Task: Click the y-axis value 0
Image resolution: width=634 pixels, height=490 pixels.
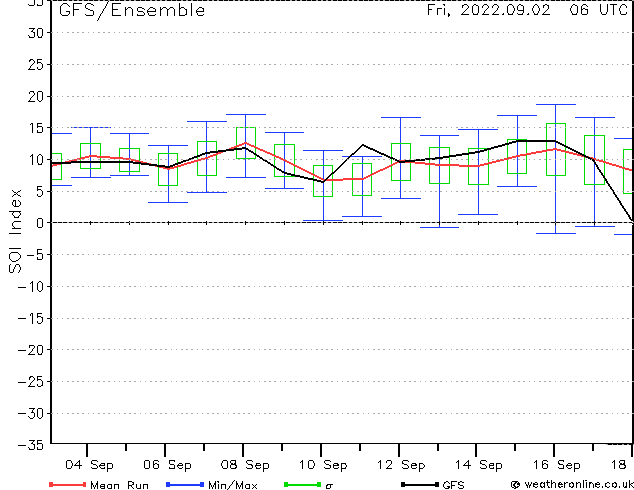Action: (x=40, y=223)
